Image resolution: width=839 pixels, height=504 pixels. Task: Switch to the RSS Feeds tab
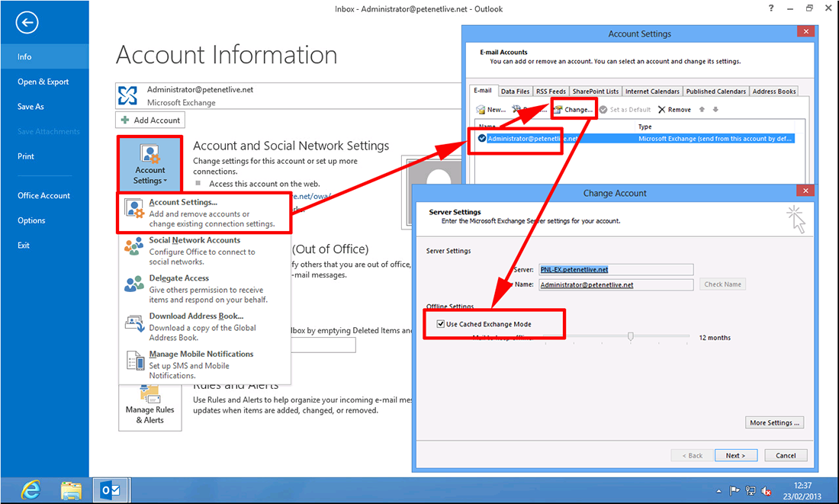pyautogui.click(x=551, y=91)
